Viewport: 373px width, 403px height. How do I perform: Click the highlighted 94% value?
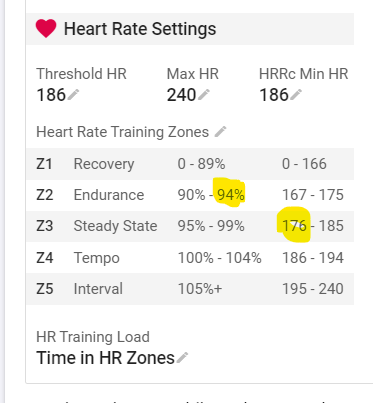[231, 195]
